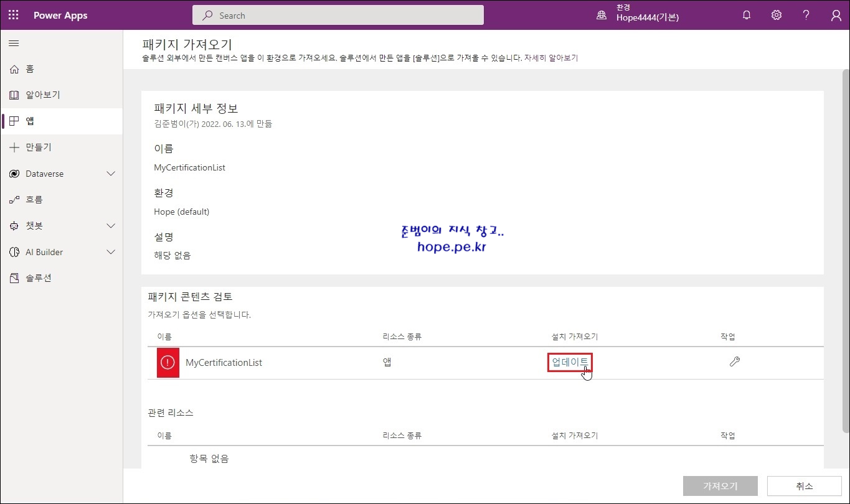Open 챗봇 in sidebar

point(34,226)
